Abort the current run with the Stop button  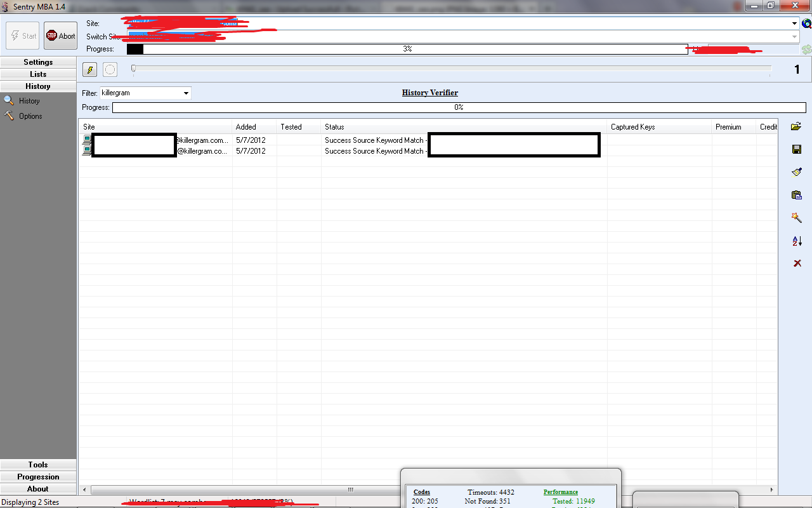pos(60,36)
